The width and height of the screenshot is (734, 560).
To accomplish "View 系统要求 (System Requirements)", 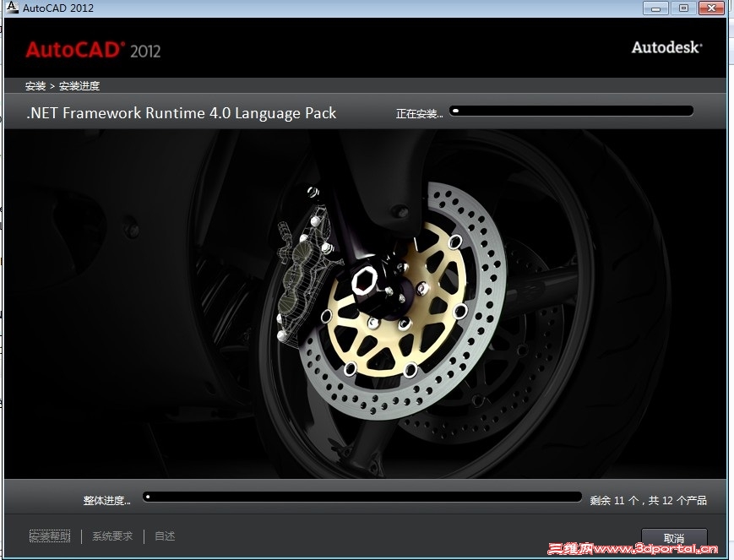I will [x=112, y=536].
